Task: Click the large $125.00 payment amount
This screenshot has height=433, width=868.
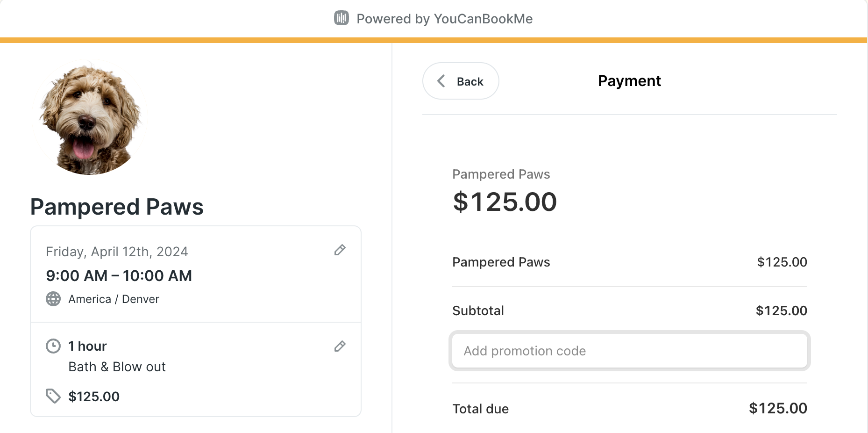Action: pyautogui.click(x=505, y=202)
